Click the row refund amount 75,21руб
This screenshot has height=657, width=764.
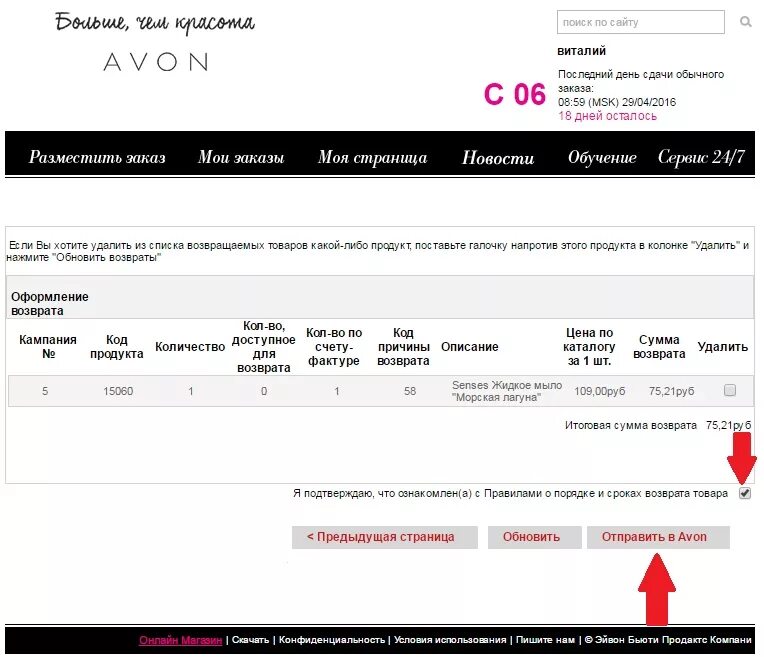[671, 391]
